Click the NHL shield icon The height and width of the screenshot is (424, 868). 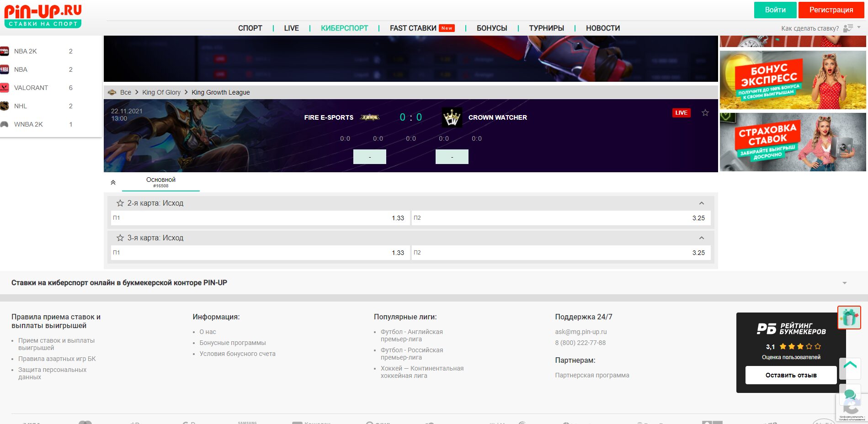click(x=5, y=106)
